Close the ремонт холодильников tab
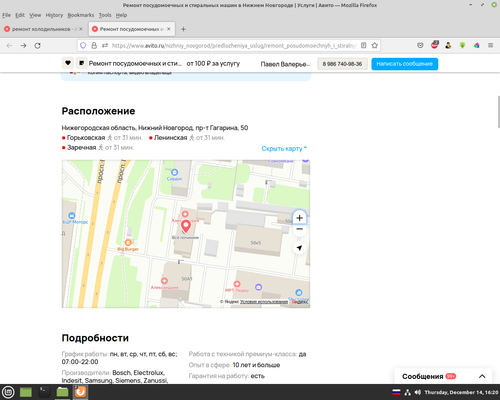 (x=81, y=29)
